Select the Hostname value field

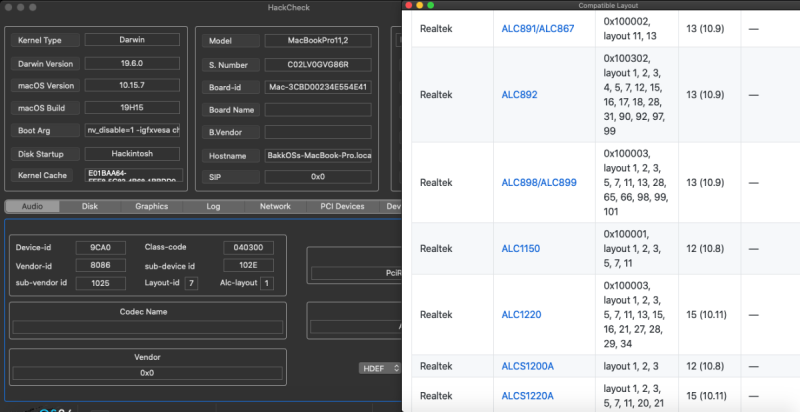coord(318,156)
